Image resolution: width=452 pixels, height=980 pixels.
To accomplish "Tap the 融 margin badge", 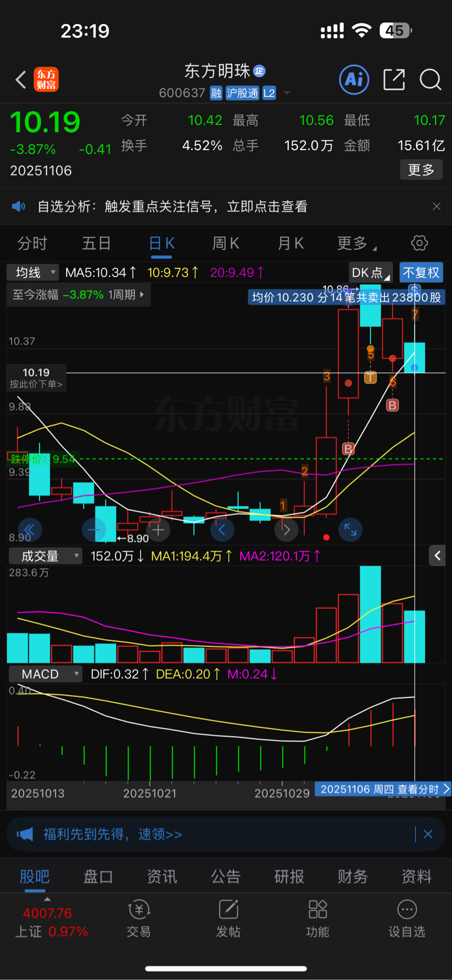I will [216, 93].
